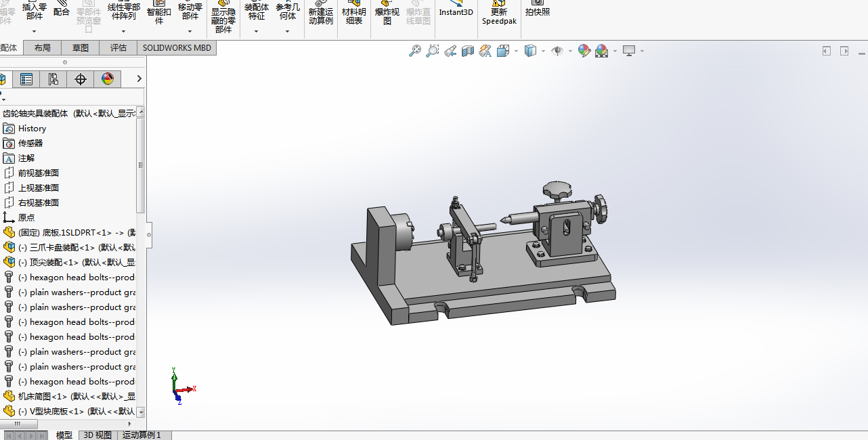
Task: Open the 移动零部件 dropdown arrow
Action: point(190,31)
